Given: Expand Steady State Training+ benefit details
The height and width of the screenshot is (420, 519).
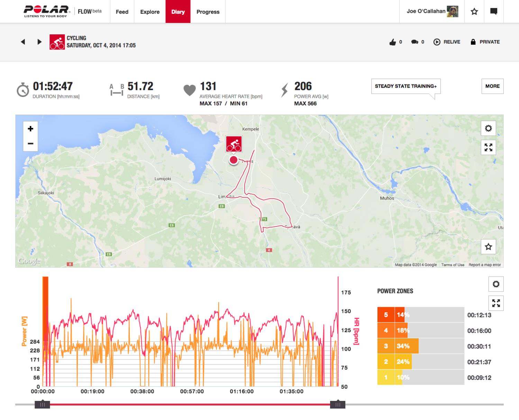Looking at the screenshot, I should 406,86.
